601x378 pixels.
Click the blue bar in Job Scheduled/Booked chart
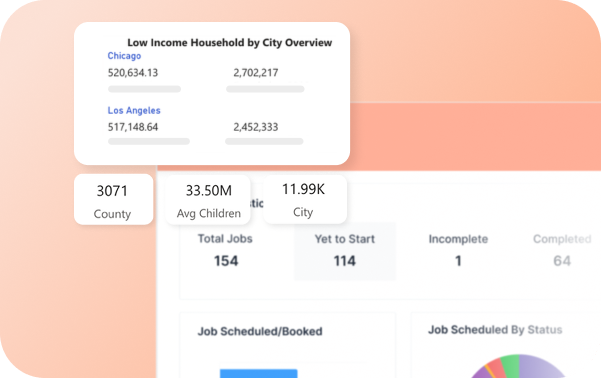point(259,373)
